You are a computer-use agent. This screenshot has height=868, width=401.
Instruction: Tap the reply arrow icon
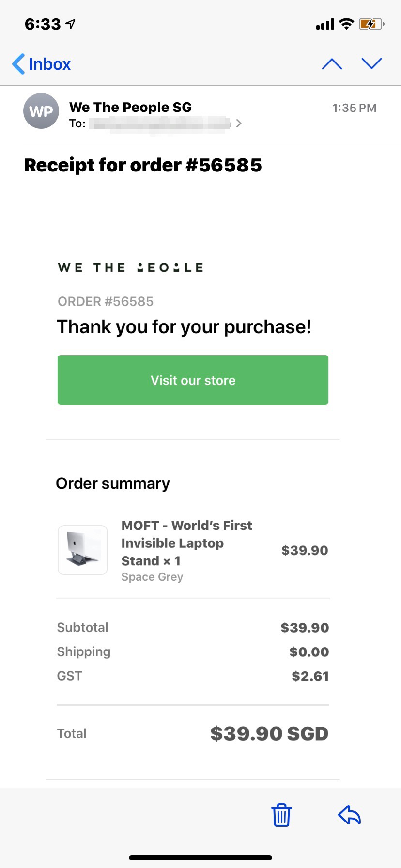click(349, 815)
